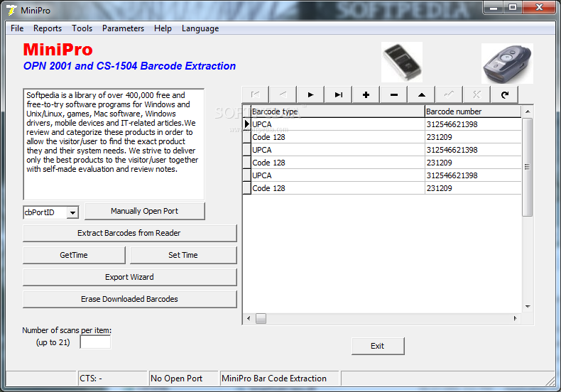The image size is (561, 392).
Task: Click the GetTime button
Action: coord(74,255)
